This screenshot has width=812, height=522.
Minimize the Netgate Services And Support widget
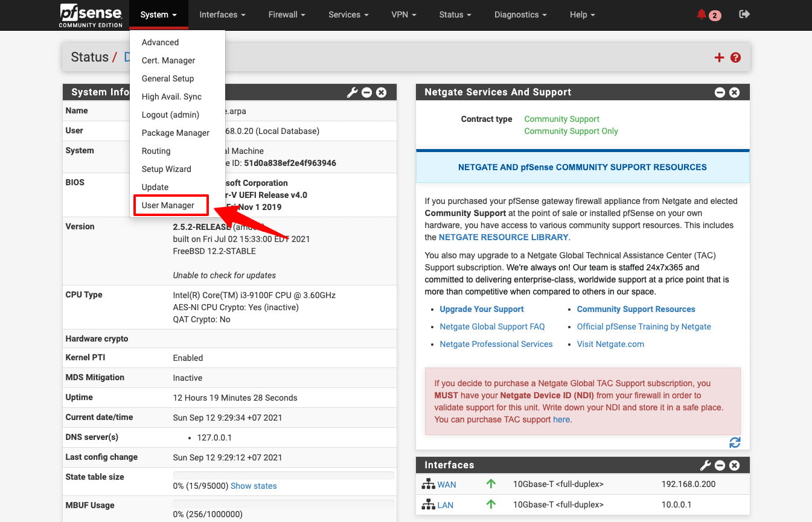click(720, 92)
